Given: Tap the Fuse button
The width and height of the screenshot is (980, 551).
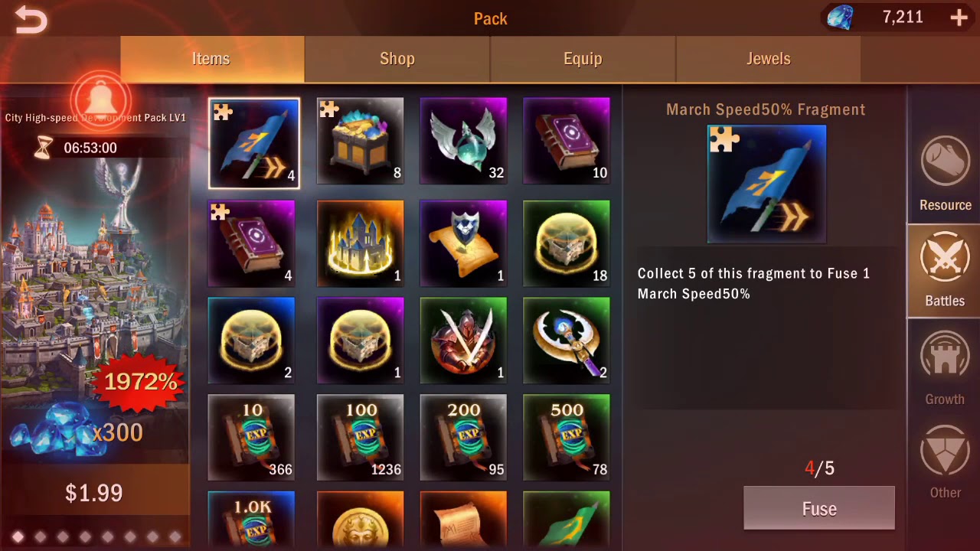Looking at the screenshot, I should 819,509.
